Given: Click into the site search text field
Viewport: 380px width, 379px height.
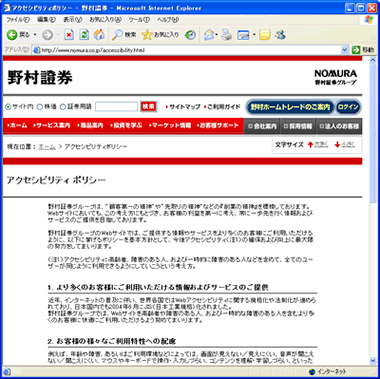Looking at the screenshot, I should (x=116, y=107).
